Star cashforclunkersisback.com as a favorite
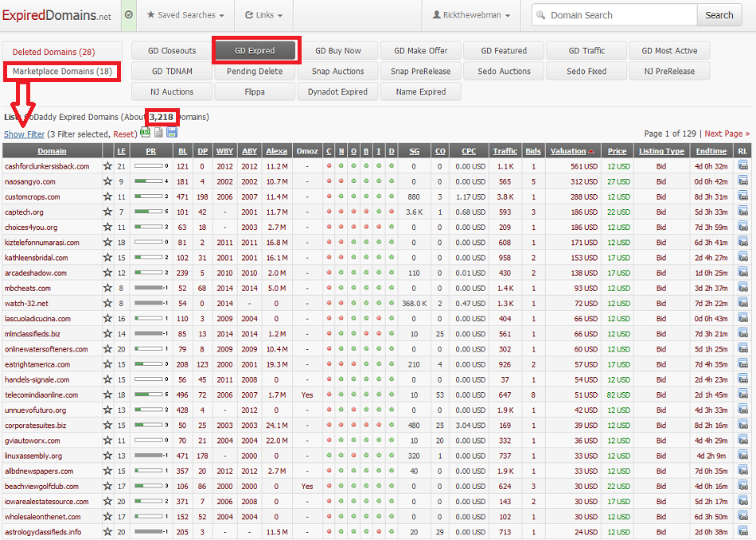The height and width of the screenshot is (540, 756). tap(107, 166)
